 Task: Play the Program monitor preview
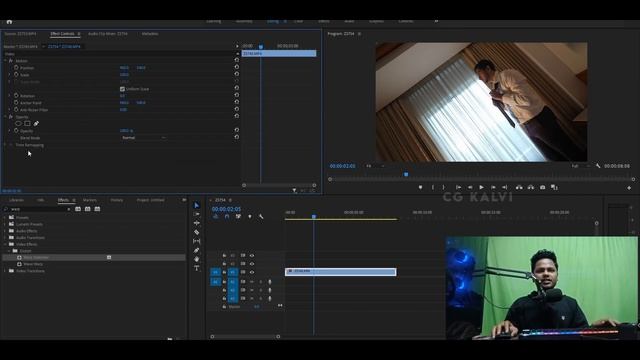tap(482, 187)
